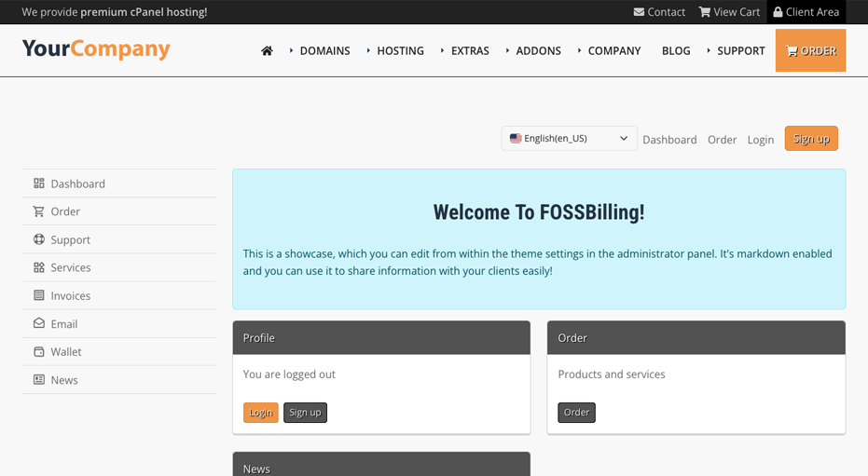Click the US flag icon in language selector
This screenshot has width=868, height=476.
tap(516, 138)
